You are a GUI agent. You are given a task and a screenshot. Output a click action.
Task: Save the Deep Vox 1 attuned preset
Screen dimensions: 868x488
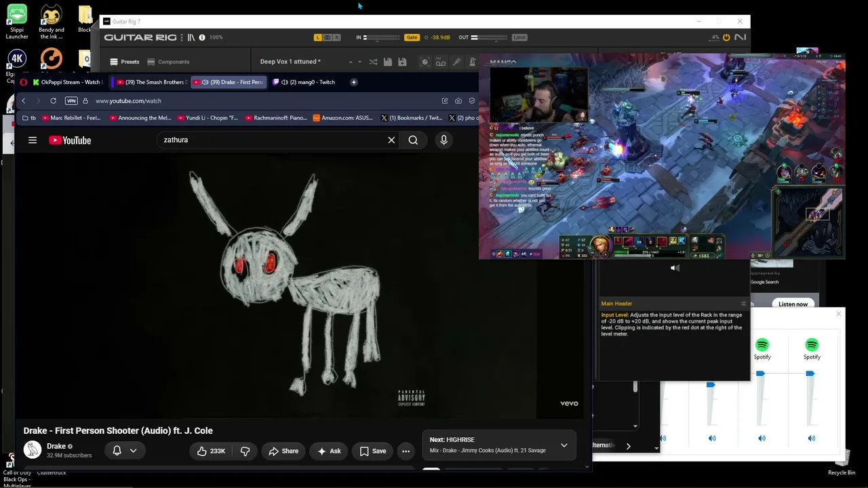pyautogui.click(x=387, y=62)
